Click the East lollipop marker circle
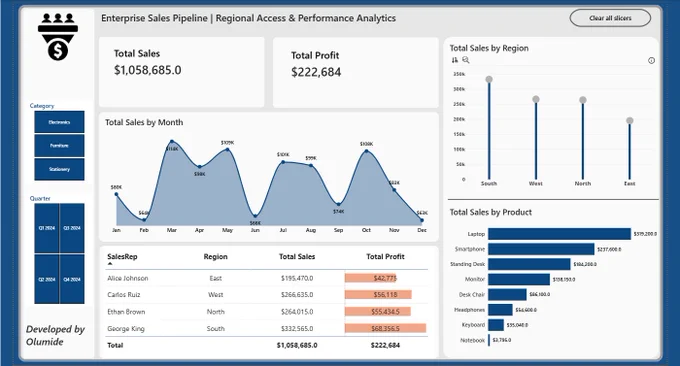 [x=630, y=121]
